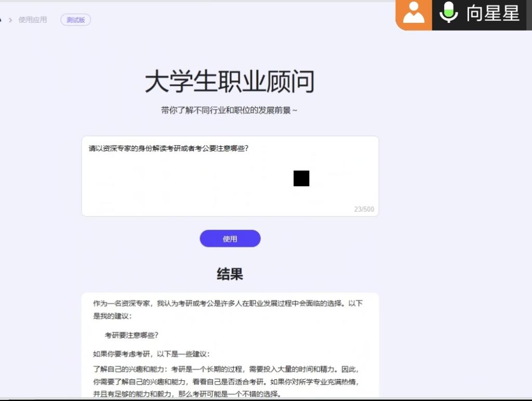Click the subtitle 带你了解不同行业和职位的发展前景
The image size is (532, 401).
tap(229, 110)
